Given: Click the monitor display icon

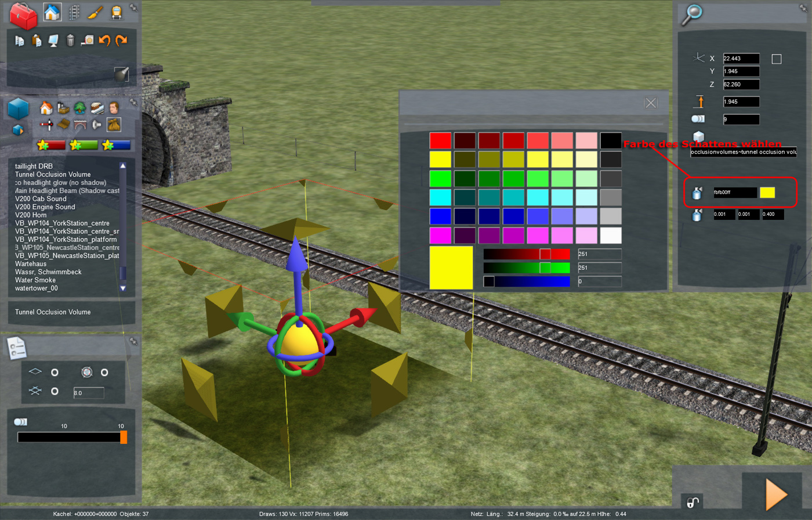Looking at the screenshot, I should (x=53, y=41).
